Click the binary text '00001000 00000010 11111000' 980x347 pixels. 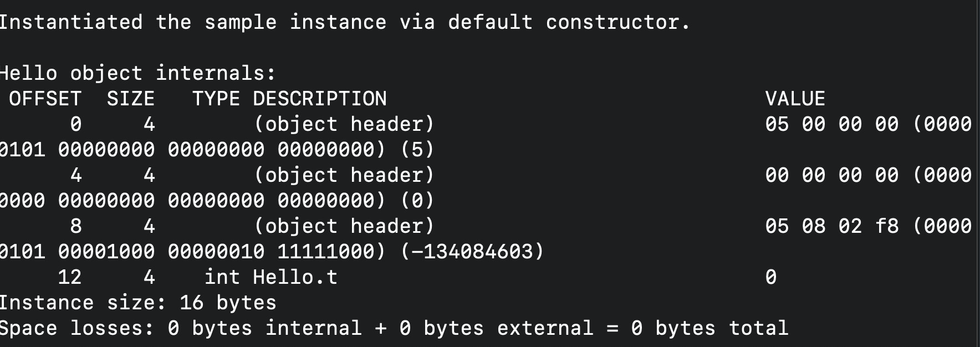(x=216, y=252)
